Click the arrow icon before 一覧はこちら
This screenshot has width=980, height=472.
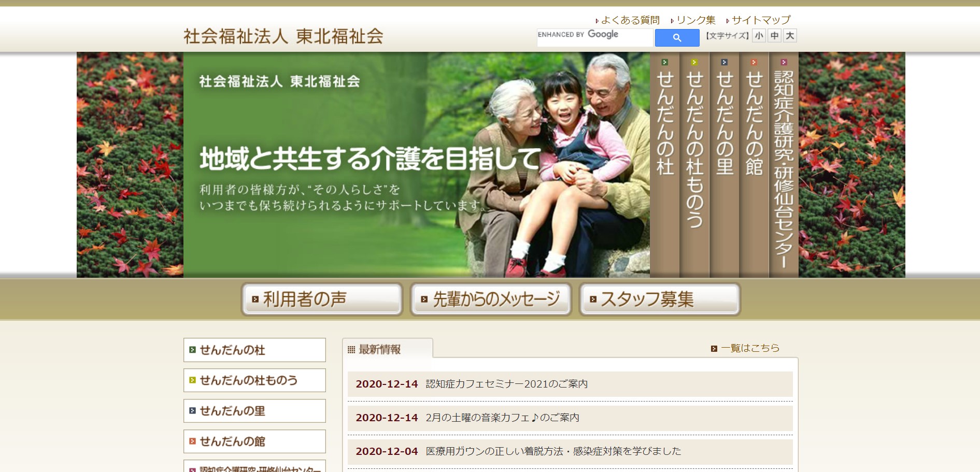point(714,349)
